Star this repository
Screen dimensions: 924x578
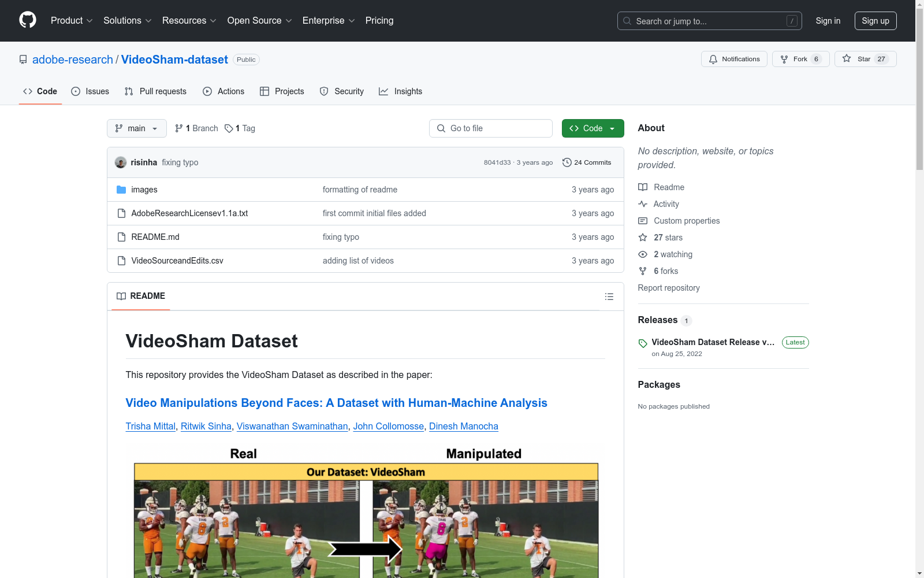coord(865,59)
